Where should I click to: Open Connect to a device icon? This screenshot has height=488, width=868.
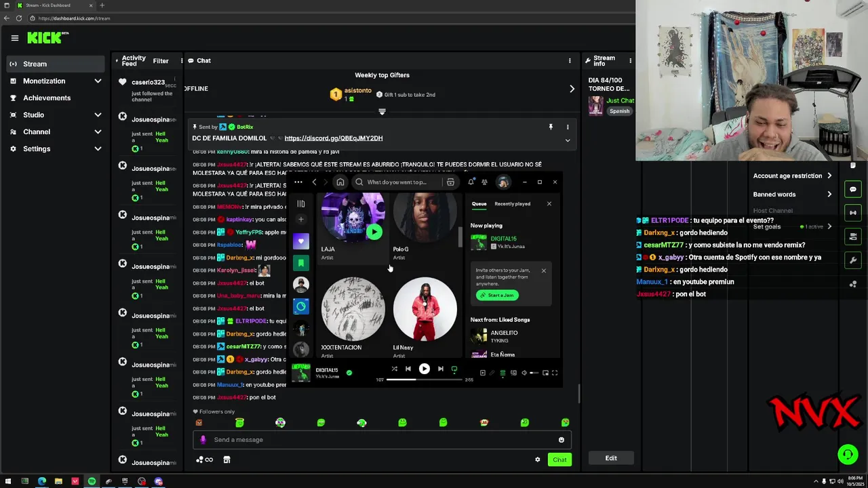click(513, 373)
